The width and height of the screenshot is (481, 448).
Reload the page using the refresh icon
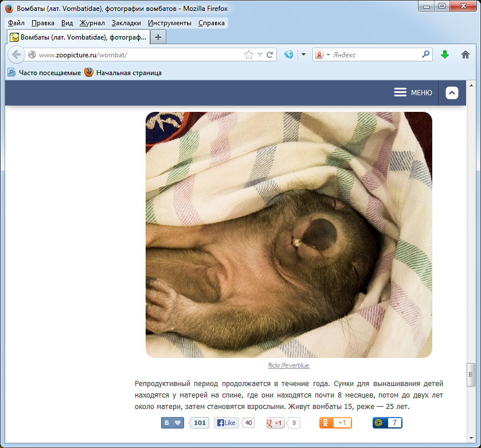click(x=269, y=55)
